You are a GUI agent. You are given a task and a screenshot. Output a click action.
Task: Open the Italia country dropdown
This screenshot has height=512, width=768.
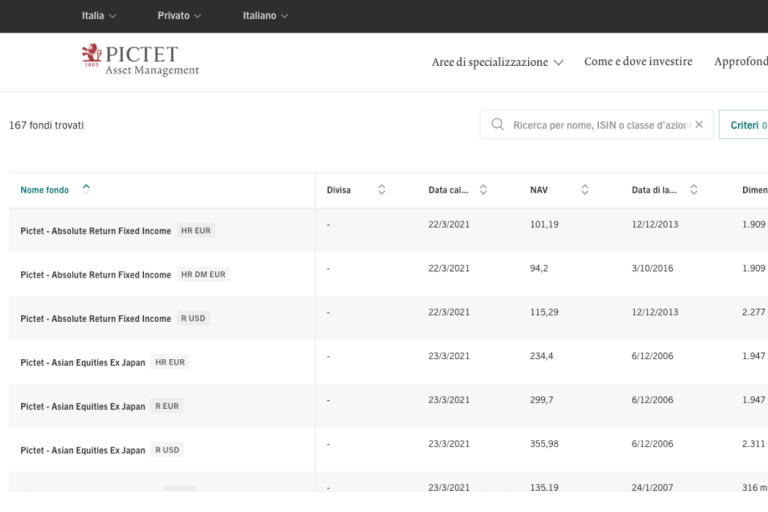point(98,16)
